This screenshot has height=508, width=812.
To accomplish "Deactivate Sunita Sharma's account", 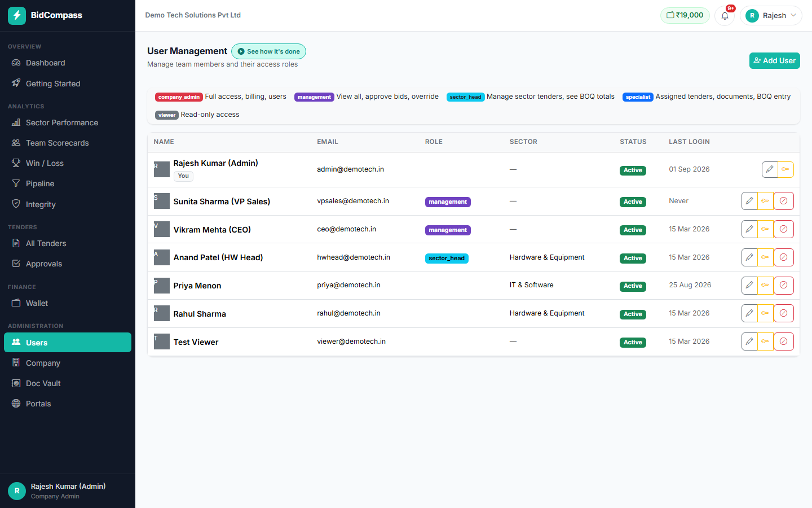I will tap(784, 201).
